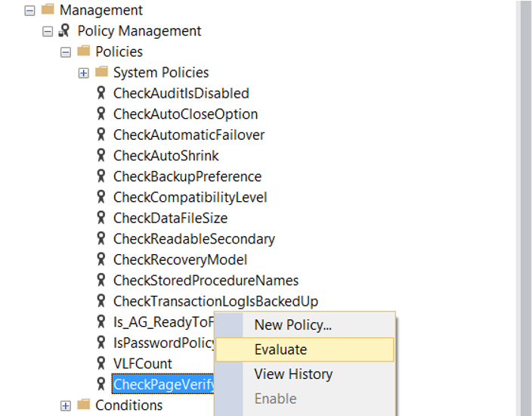Viewport: 532px width, 416px height.
Task: Click the CheckAutoShrink policy icon
Action: (x=101, y=155)
